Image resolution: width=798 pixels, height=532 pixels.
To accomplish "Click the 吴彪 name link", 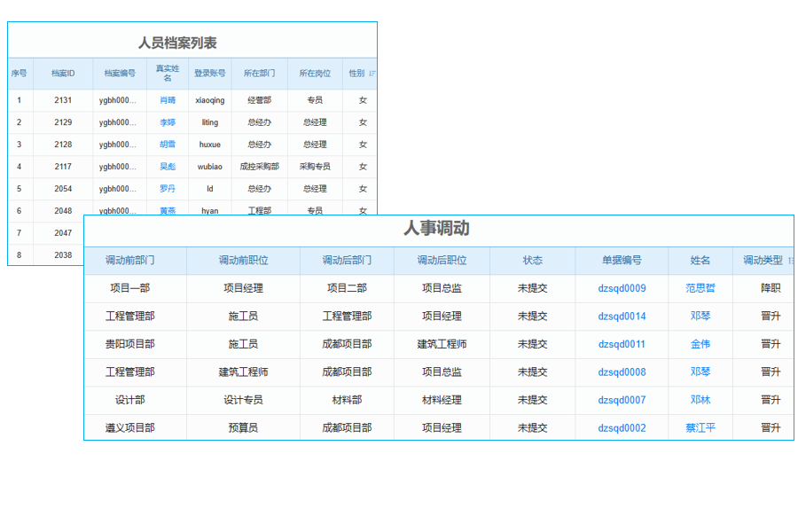I will coord(167,167).
